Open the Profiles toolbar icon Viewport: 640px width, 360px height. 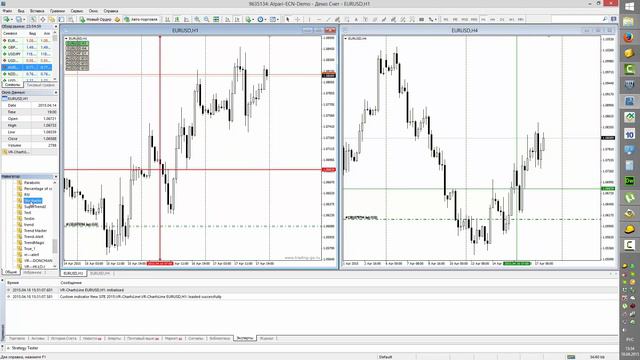(18, 19)
